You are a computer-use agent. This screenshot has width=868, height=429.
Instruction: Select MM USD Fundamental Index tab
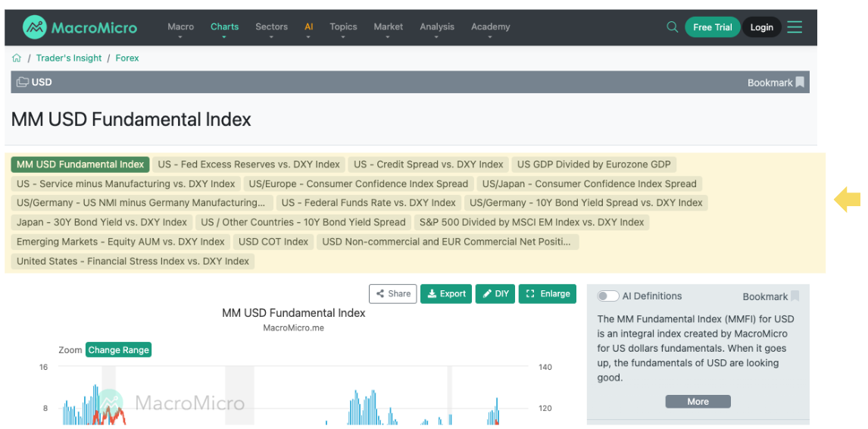point(80,164)
